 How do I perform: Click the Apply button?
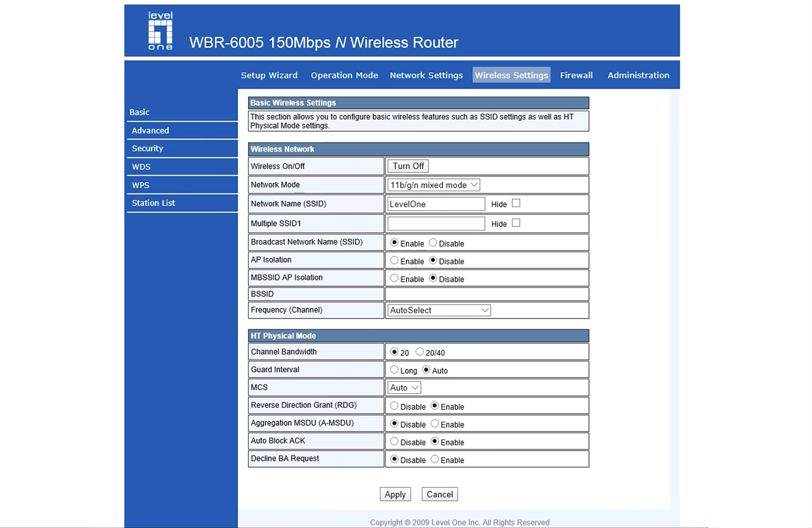point(395,494)
